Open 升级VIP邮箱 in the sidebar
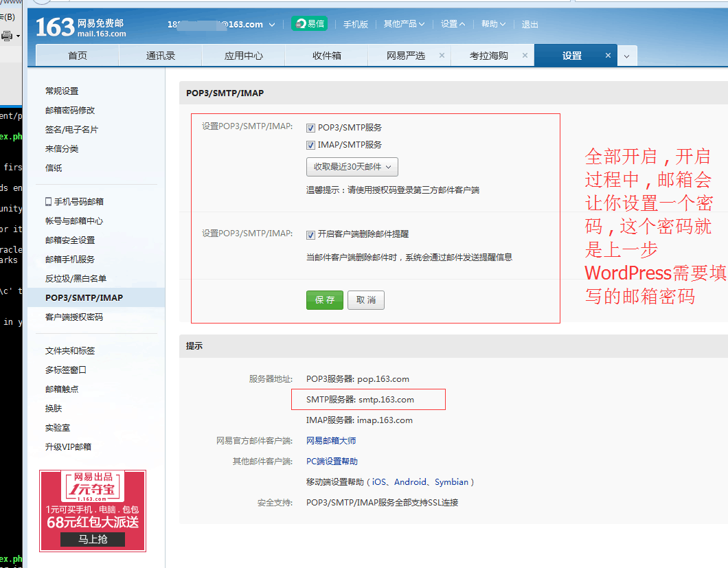The image size is (728, 568). coord(68,447)
